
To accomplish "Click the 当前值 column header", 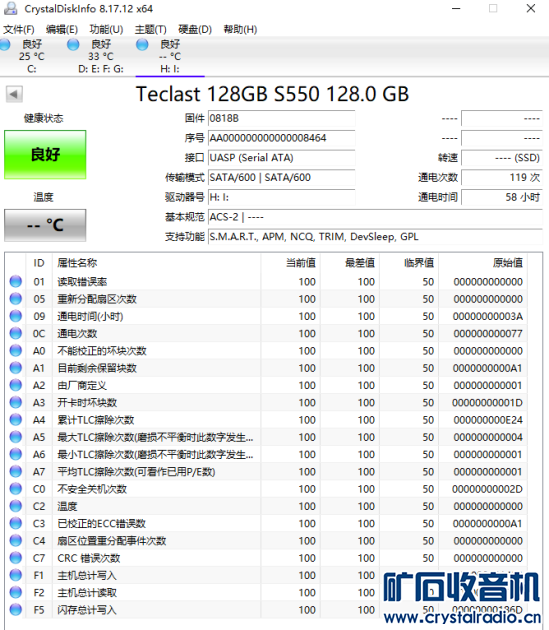I will 291,263.
